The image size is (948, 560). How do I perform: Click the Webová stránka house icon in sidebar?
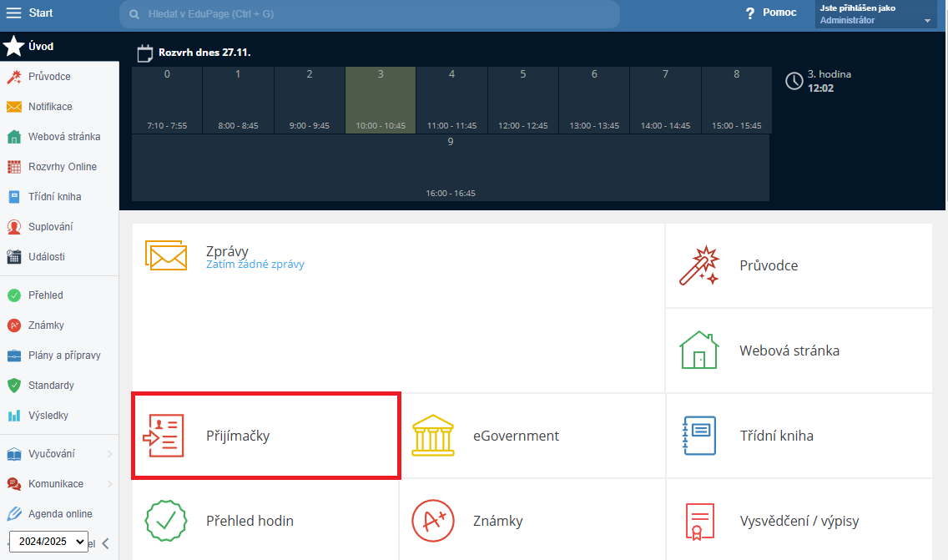click(13, 137)
